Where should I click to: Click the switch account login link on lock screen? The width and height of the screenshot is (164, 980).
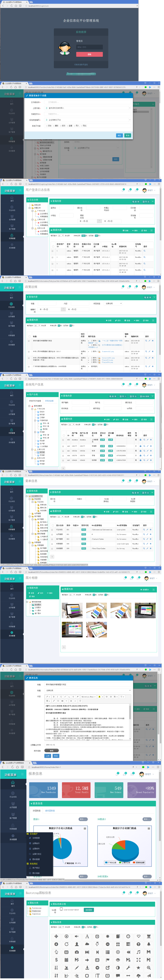click(x=81, y=64)
